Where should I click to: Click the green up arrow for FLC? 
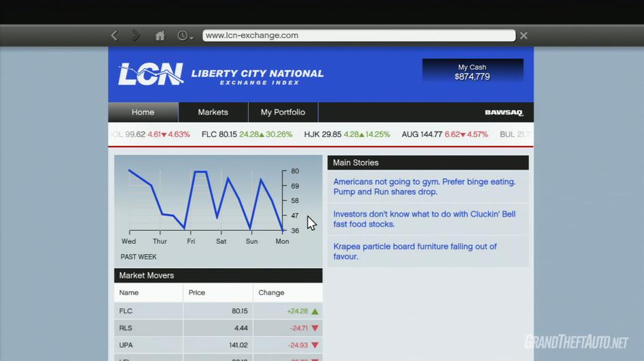[x=315, y=311]
